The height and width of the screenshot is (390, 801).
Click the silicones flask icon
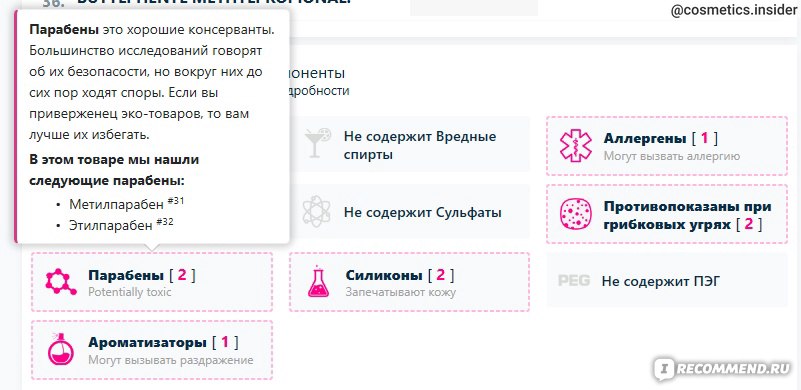[x=319, y=282]
